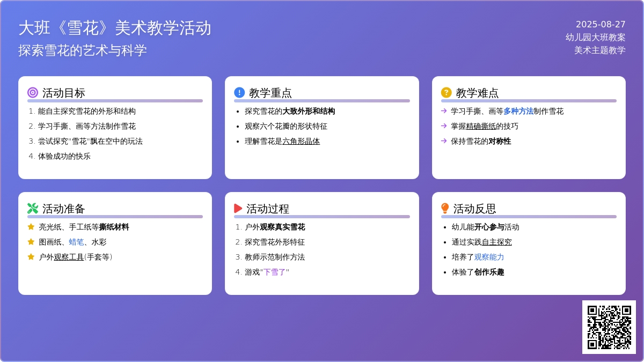Click reflection item 幼儿能开心参与活动

point(486,227)
